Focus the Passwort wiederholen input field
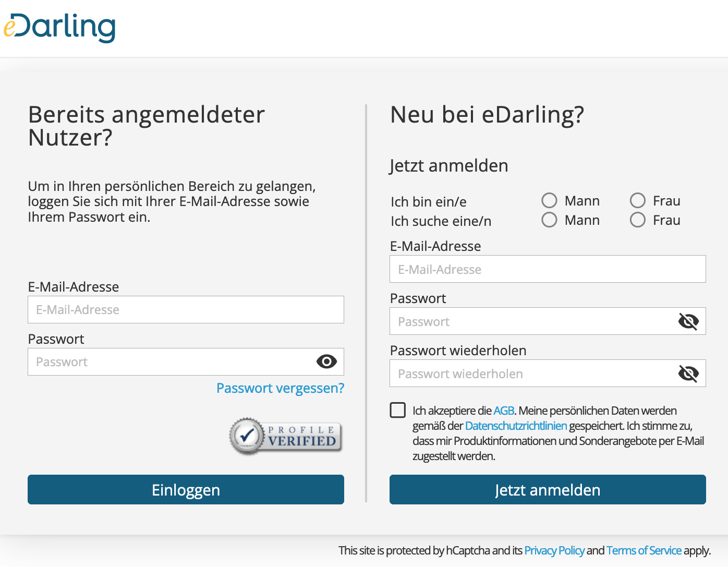The width and height of the screenshot is (728, 567). click(532, 373)
